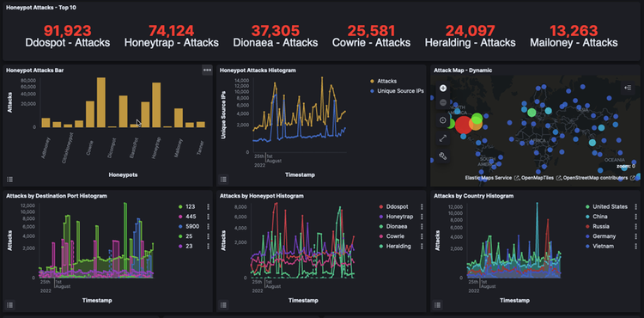Screen dimensions: 644x318
Task: Click the Germany legend color dot
Action: [x=587, y=236]
